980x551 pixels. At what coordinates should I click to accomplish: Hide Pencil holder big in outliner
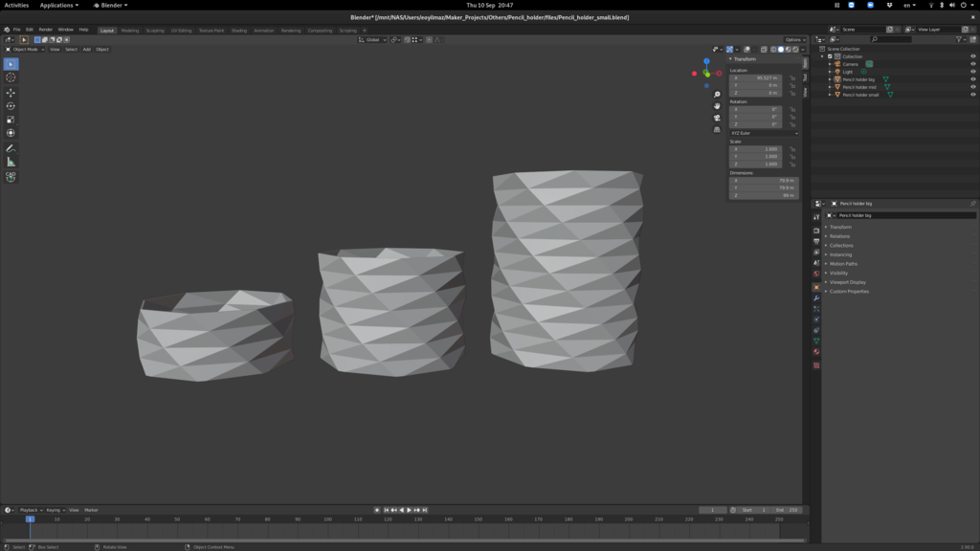(973, 79)
